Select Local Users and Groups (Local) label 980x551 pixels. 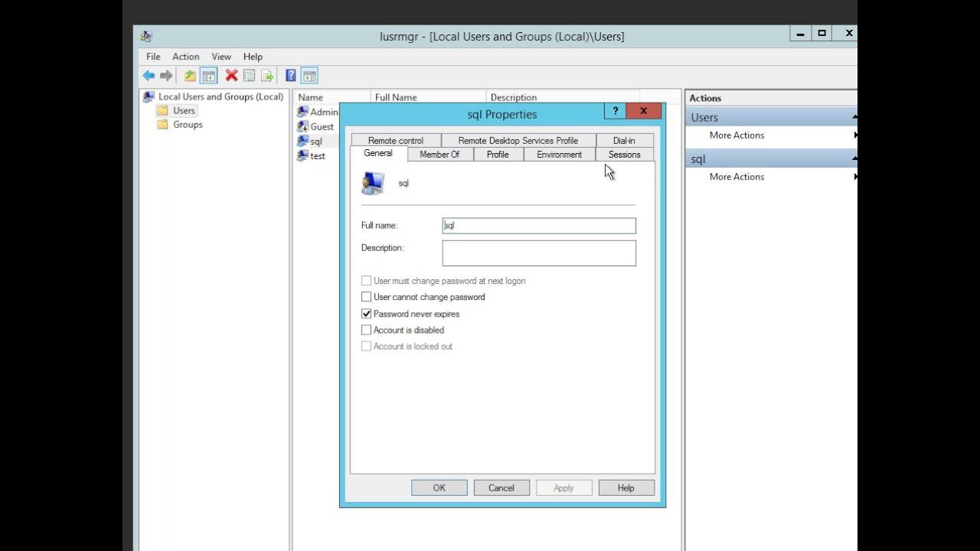220,96
